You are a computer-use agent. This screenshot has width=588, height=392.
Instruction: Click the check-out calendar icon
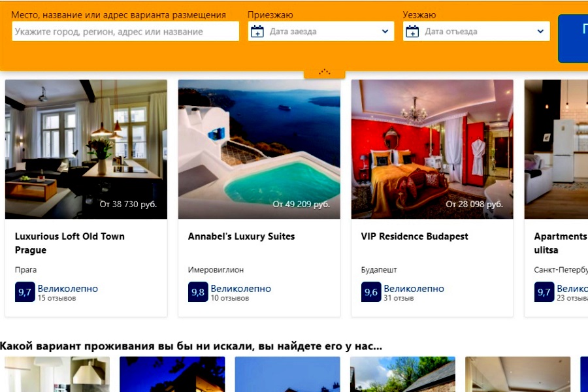click(x=412, y=31)
